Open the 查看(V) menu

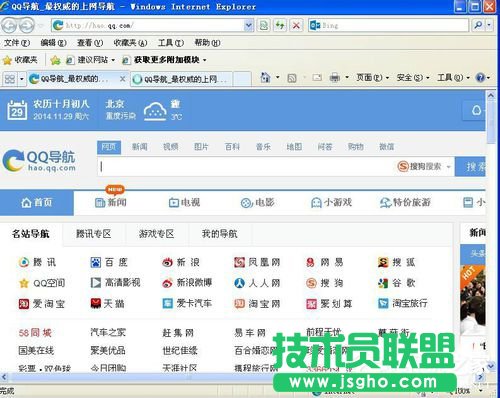coord(90,43)
